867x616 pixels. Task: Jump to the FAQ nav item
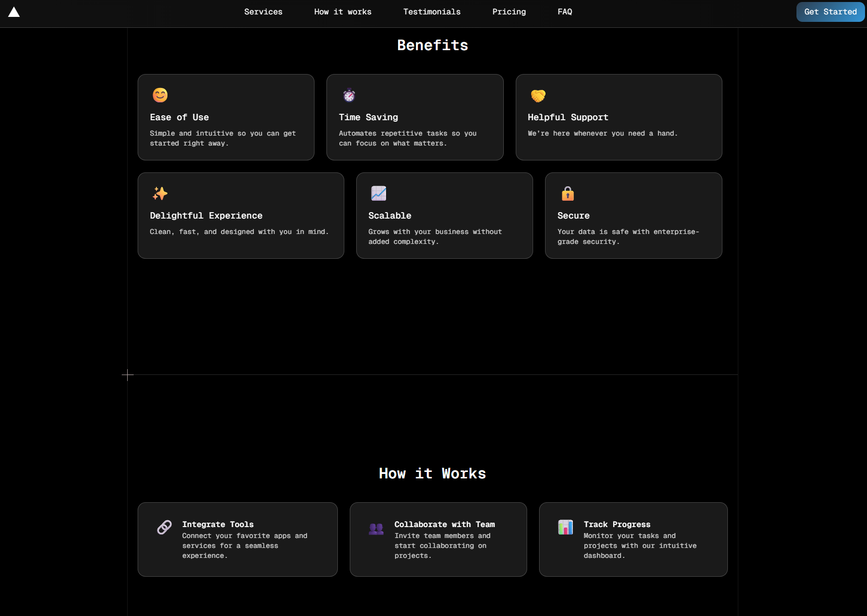click(x=565, y=12)
